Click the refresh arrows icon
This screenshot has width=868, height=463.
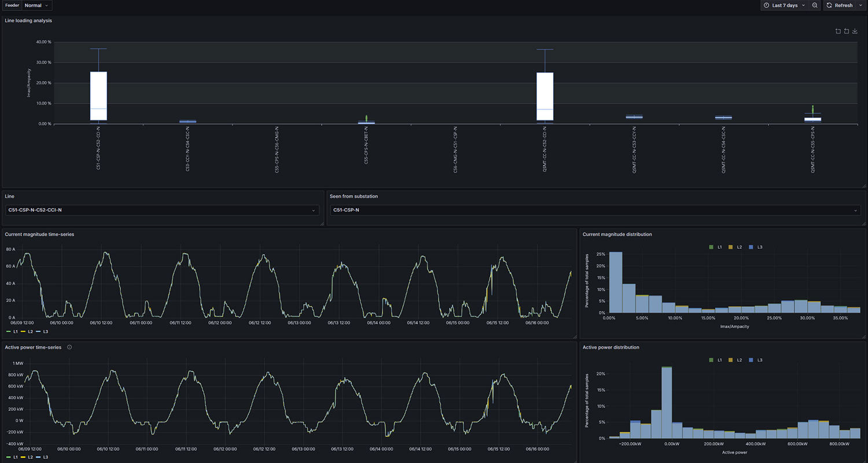point(829,5)
